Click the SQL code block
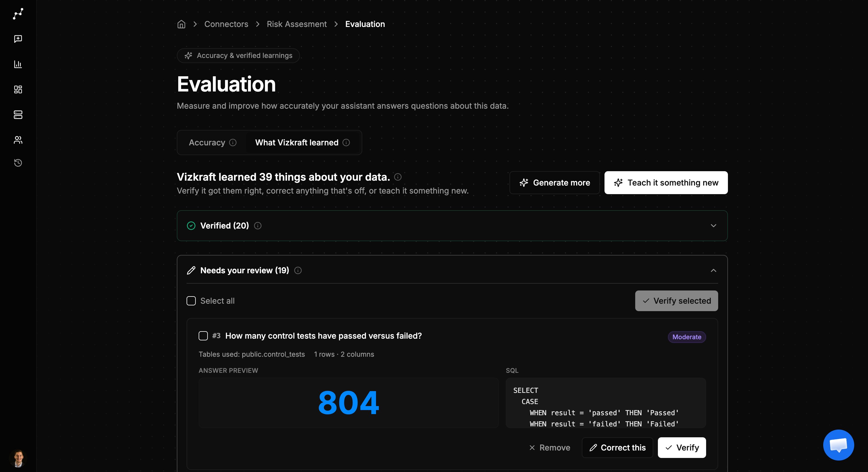Image resolution: width=868 pixels, height=472 pixels. coord(606,403)
